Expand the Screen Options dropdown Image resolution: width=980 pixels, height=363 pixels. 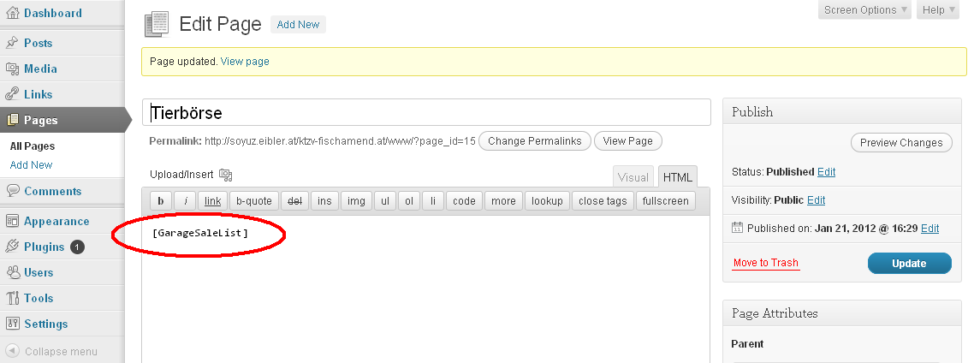coord(864,10)
